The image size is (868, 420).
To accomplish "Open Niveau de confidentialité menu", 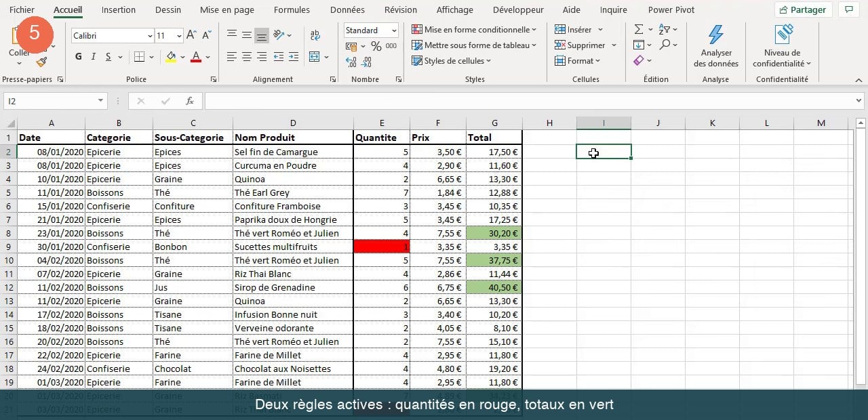I will [x=782, y=45].
